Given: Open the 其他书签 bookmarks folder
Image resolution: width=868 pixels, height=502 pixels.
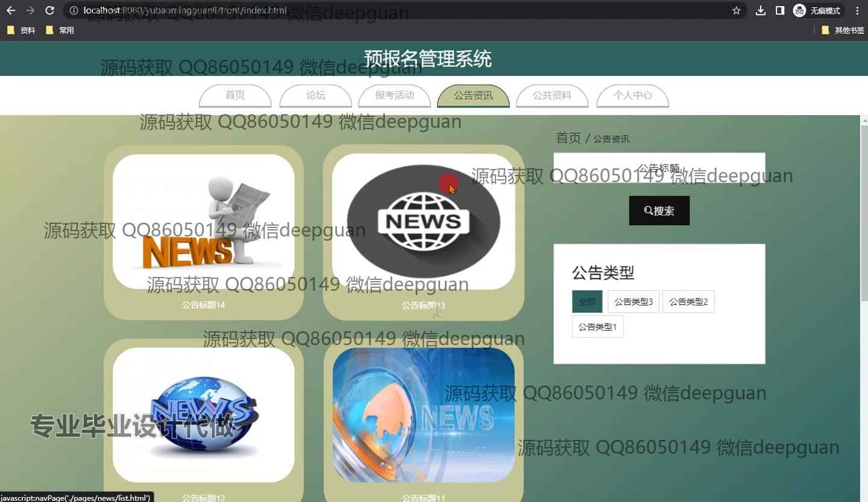Looking at the screenshot, I should pyautogui.click(x=843, y=30).
